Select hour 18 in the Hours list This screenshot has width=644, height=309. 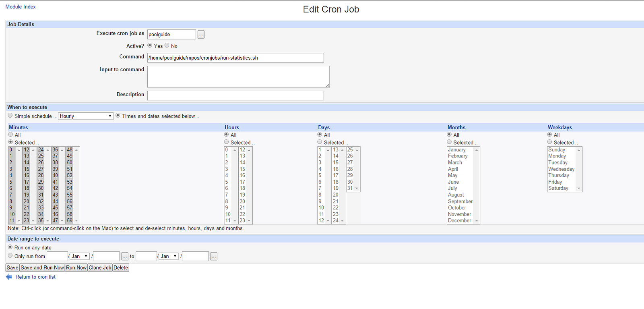coord(242,189)
